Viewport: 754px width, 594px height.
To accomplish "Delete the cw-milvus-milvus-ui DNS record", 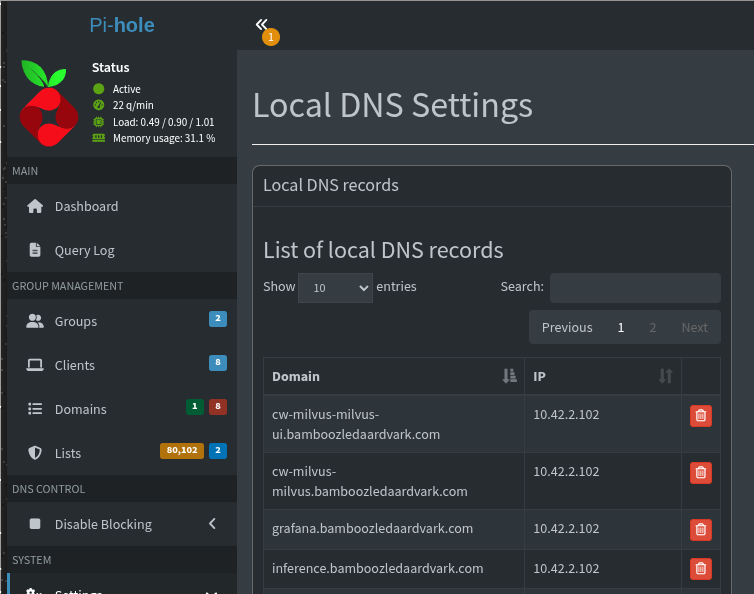I will coord(700,415).
